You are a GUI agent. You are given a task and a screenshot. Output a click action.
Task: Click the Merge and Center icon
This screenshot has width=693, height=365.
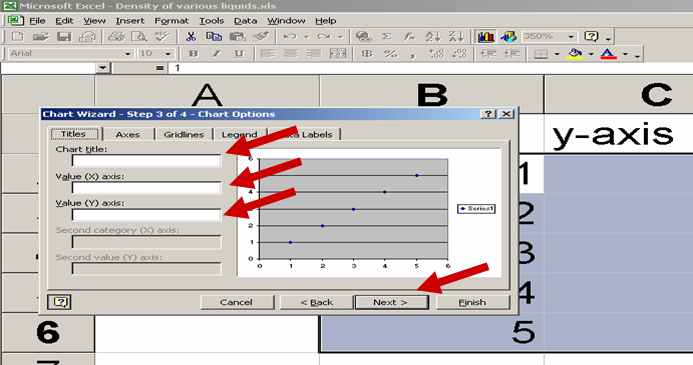point(338,54)
